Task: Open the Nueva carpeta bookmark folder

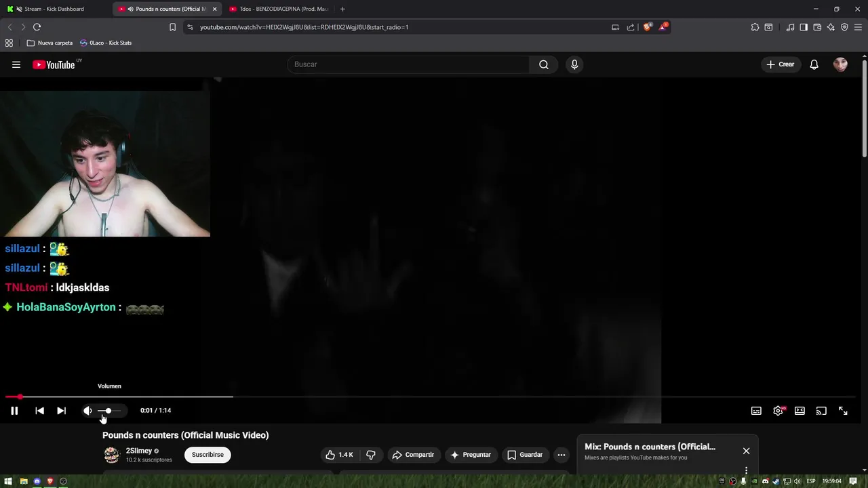Action: (50, 43)
